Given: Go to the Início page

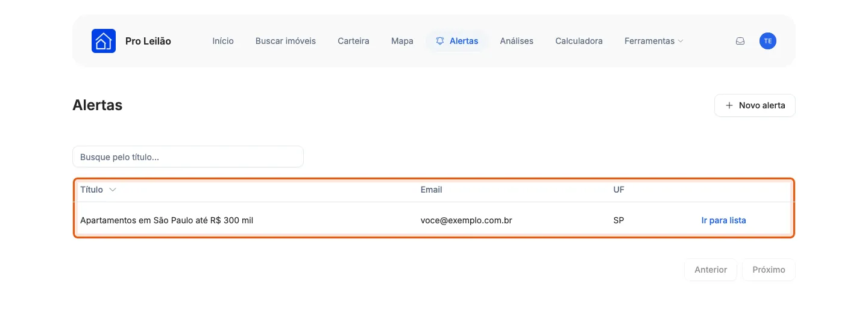Looking at the screenshot, I should point(223,41).
